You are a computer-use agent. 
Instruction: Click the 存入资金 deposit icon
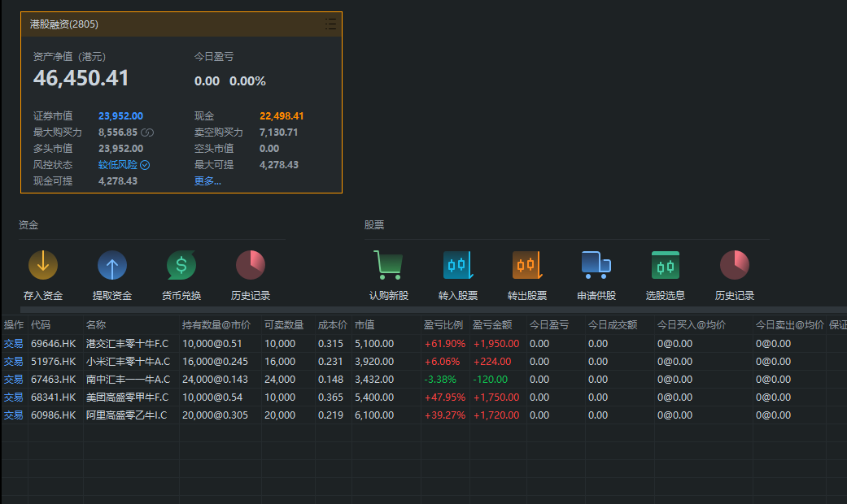click(43, 265)
